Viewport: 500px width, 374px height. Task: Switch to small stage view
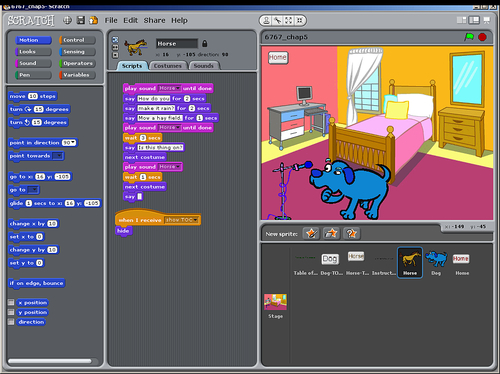(461, 20)
